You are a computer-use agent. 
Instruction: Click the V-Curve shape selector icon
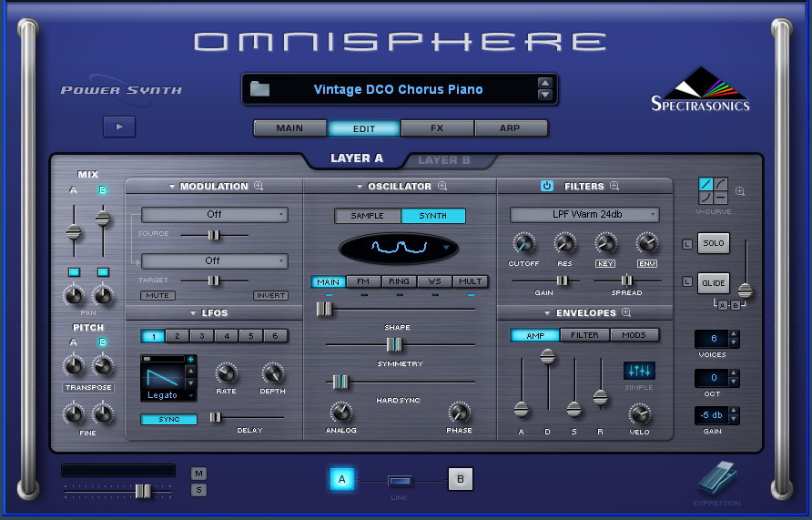pyautogui.click(x=713, y=190)
